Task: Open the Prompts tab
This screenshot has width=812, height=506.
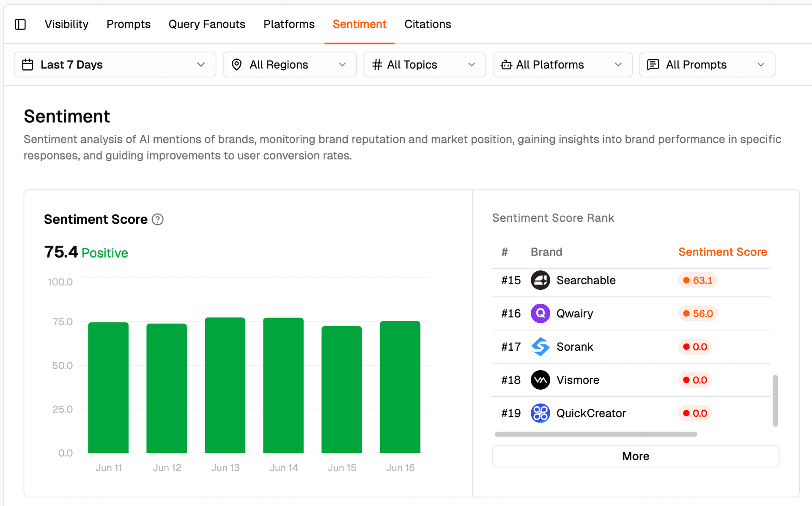Action: tap(129, 24)
